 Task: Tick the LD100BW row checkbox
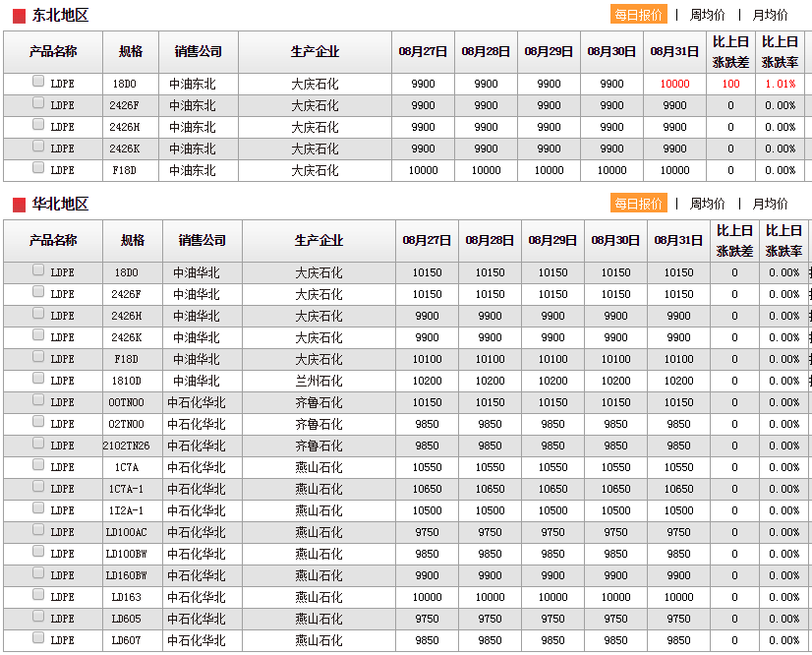(x=37, y=552)
